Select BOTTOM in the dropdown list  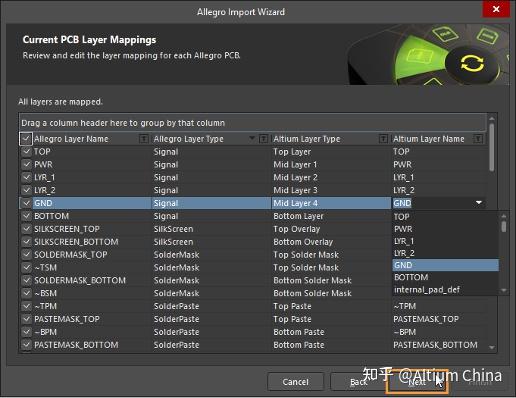coord(446,277)
